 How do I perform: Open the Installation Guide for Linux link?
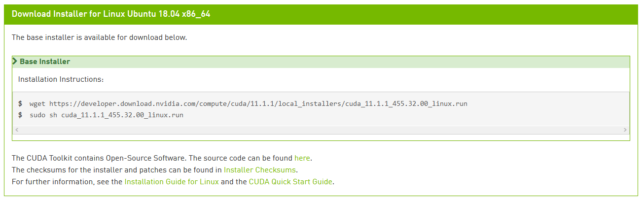click(x=172, y=182)
